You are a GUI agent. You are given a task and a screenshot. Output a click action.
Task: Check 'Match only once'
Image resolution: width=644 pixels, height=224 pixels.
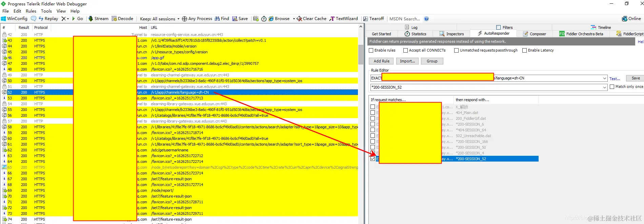(612, 87)
